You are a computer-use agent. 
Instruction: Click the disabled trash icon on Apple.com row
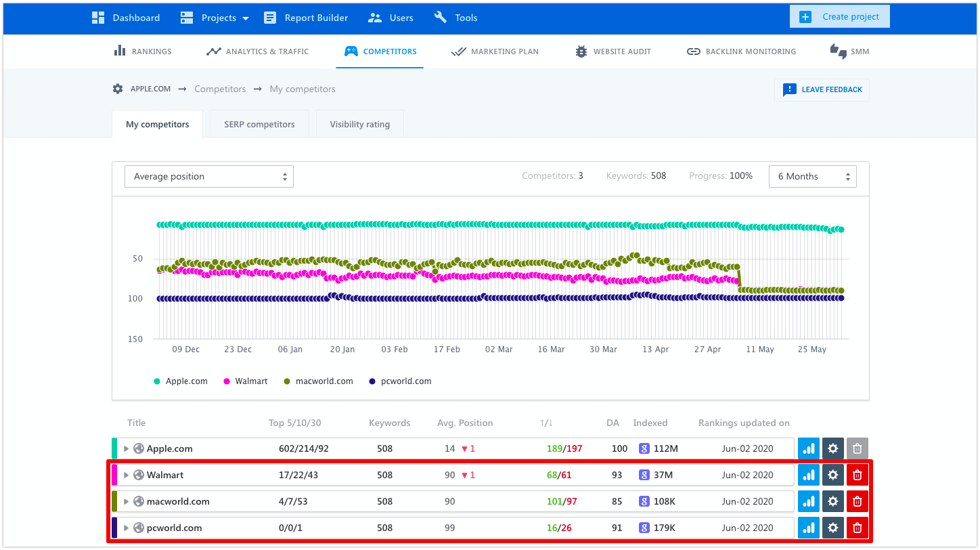[x=857, y=448]
